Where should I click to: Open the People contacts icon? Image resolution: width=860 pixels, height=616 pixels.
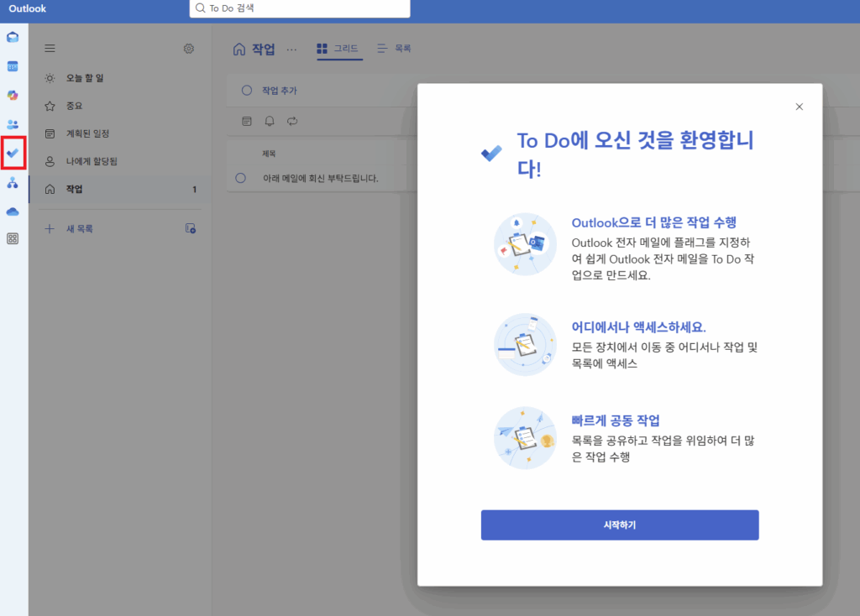click(13, 124)
